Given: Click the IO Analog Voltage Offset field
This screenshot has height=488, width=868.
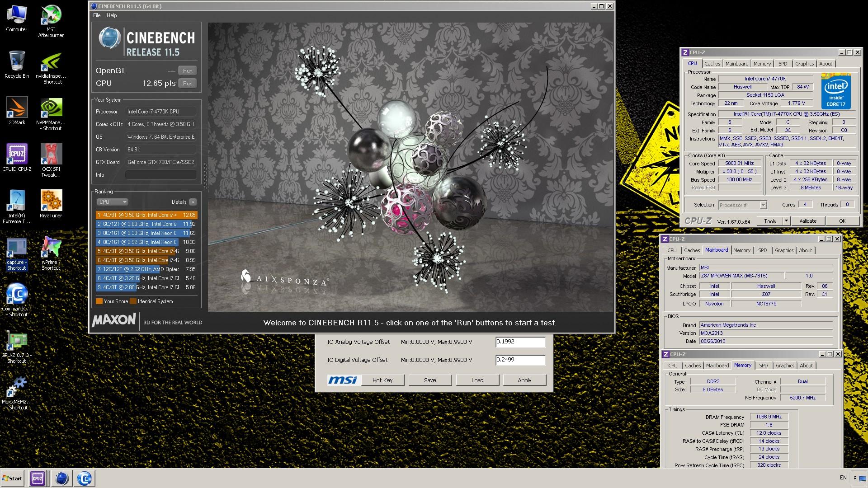Looking at the screenshot, I should tap(520, 342).
